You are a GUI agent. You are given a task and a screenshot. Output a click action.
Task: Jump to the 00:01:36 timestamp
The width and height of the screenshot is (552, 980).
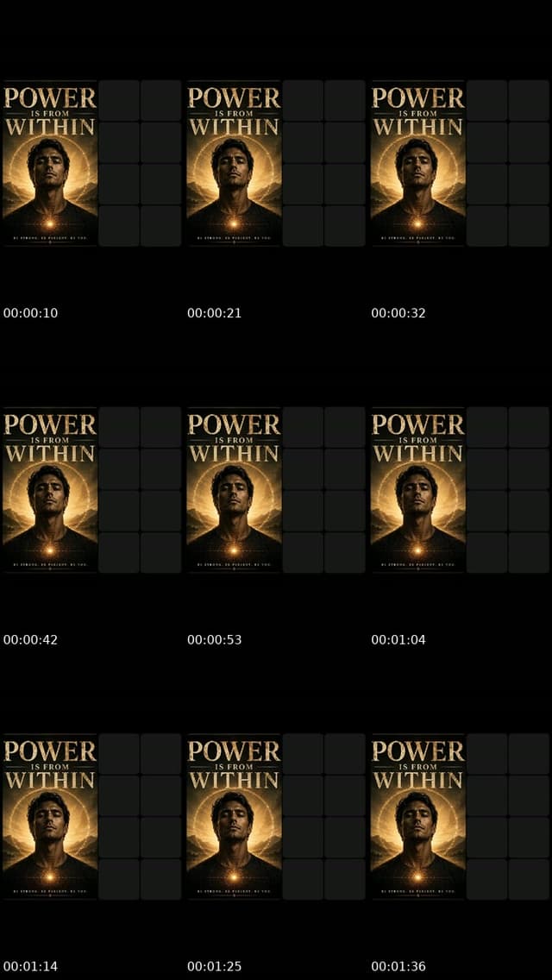(x=398, y=967)
